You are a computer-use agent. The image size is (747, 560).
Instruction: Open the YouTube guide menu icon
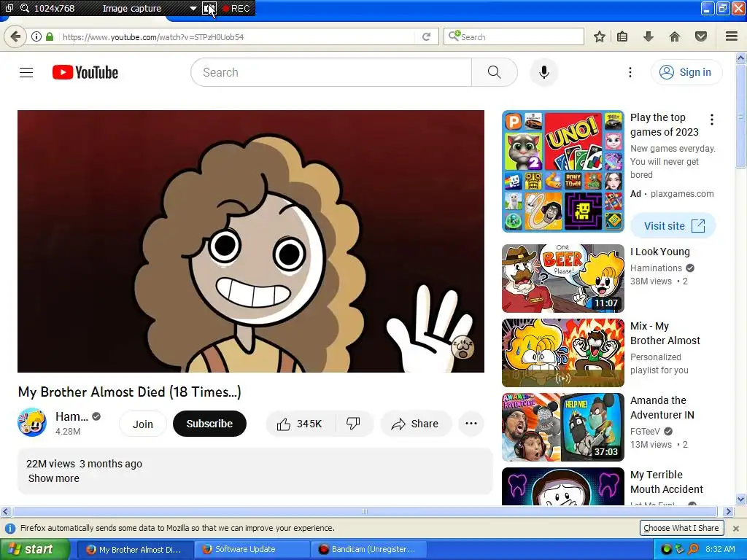tap(26, 72)
